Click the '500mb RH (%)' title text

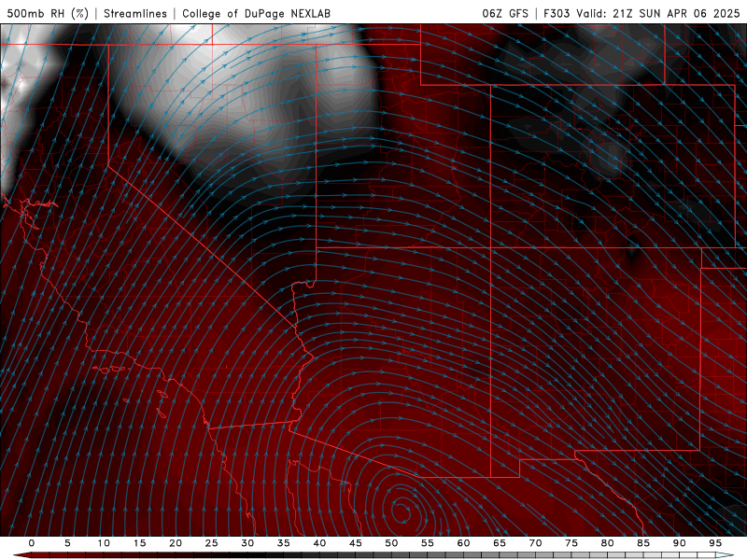pyautogui.click(x=48, y=13)
